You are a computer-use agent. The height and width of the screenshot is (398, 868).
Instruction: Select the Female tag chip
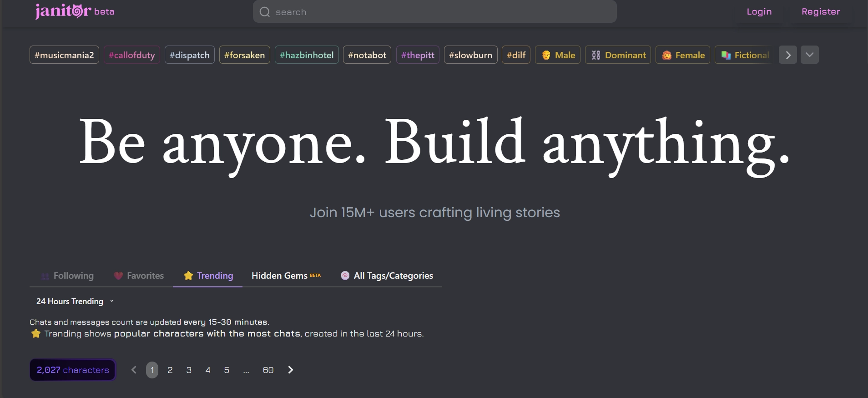tap(682, 55)
